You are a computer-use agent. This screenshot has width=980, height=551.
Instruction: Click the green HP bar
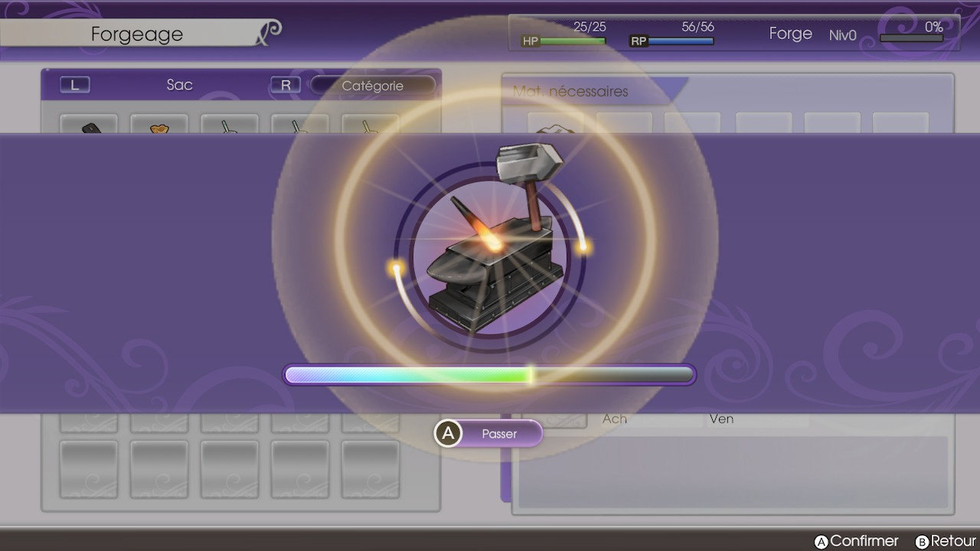(x=573, y=41)
